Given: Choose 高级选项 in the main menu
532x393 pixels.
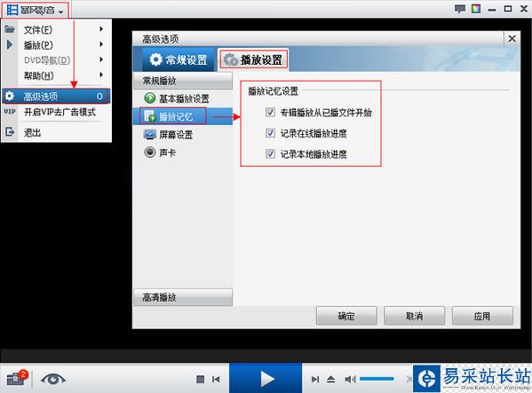Looking at the screenshot, I should point(56,96).
